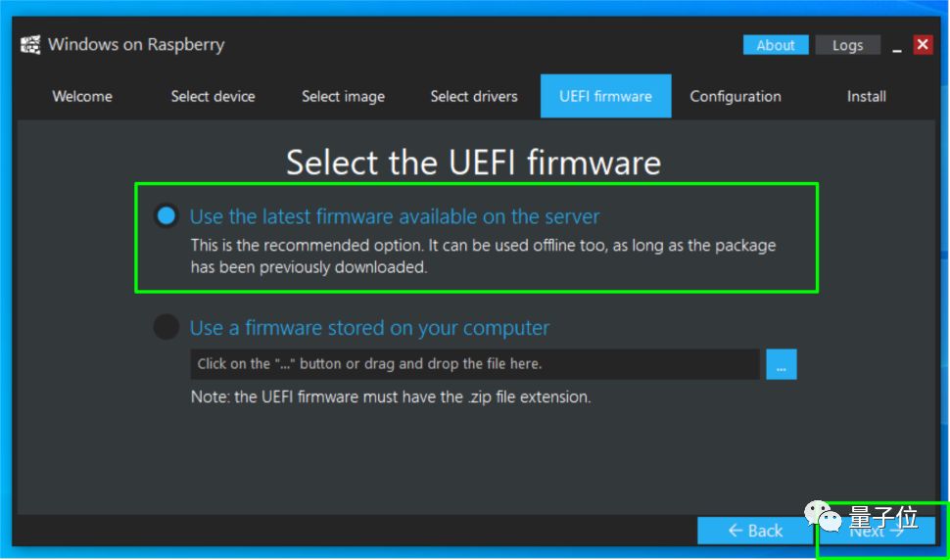Open the About dialog
Image resolution: width=950 pixels, height=560 pixels.
tap(776, 45)
